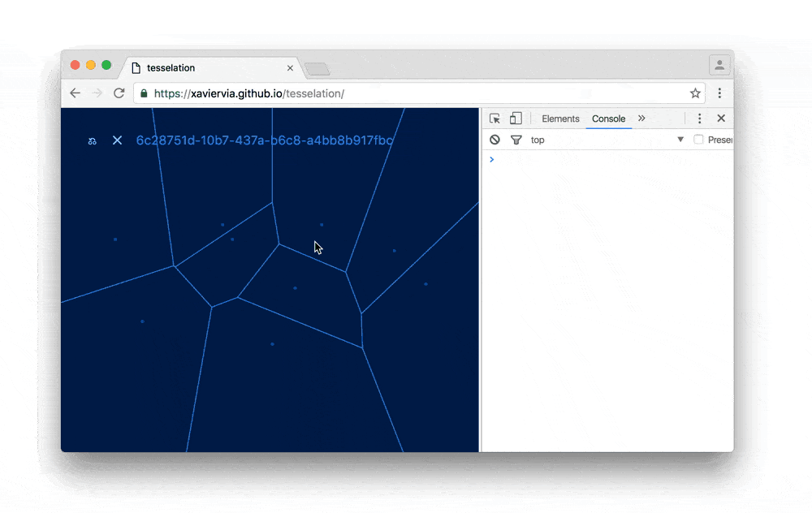812x513 pixels.
Task: Click the address bar URL field
Action: coord(418,93)
